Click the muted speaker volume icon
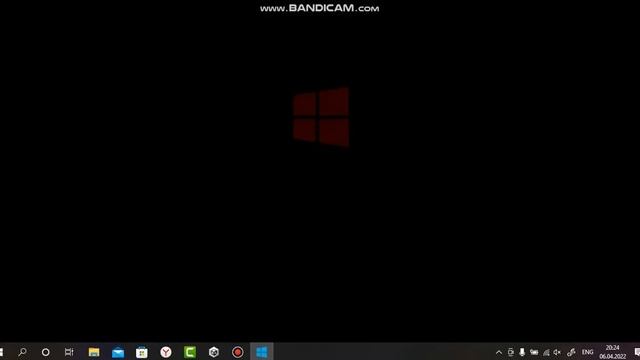 pyautogui.click(x=557, y=352)
